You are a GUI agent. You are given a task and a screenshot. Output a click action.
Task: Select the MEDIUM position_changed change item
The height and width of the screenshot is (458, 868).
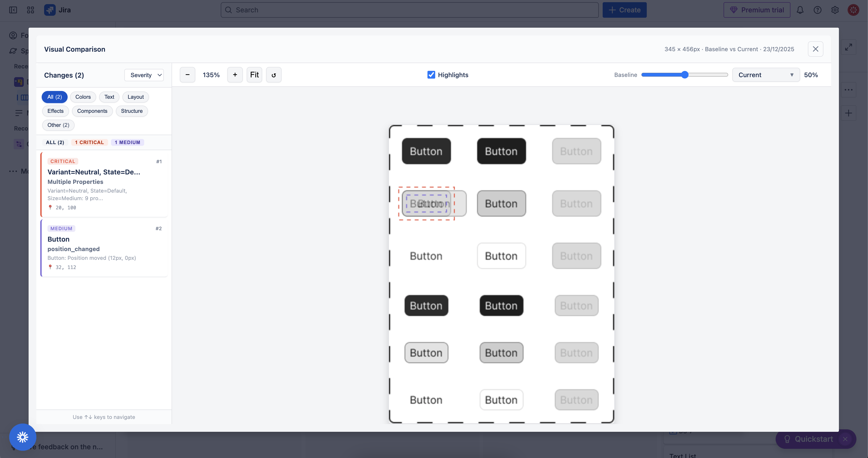[104, 248]
